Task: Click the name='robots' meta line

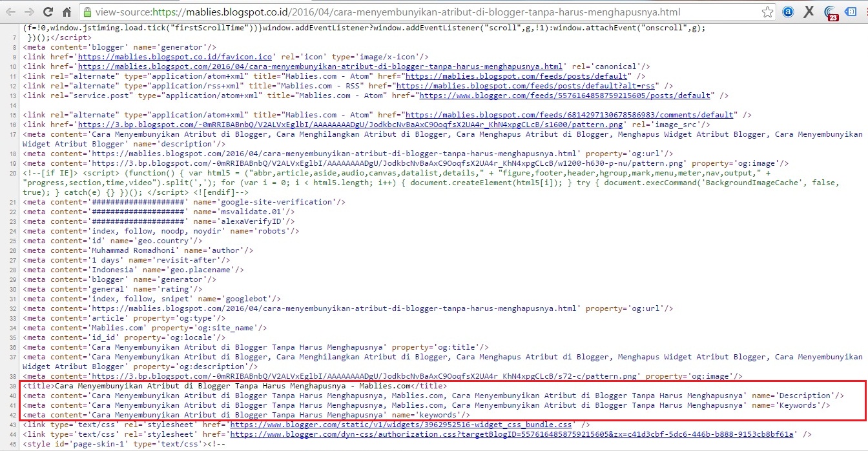Action: pyautogui.click(x=161, y=231)
